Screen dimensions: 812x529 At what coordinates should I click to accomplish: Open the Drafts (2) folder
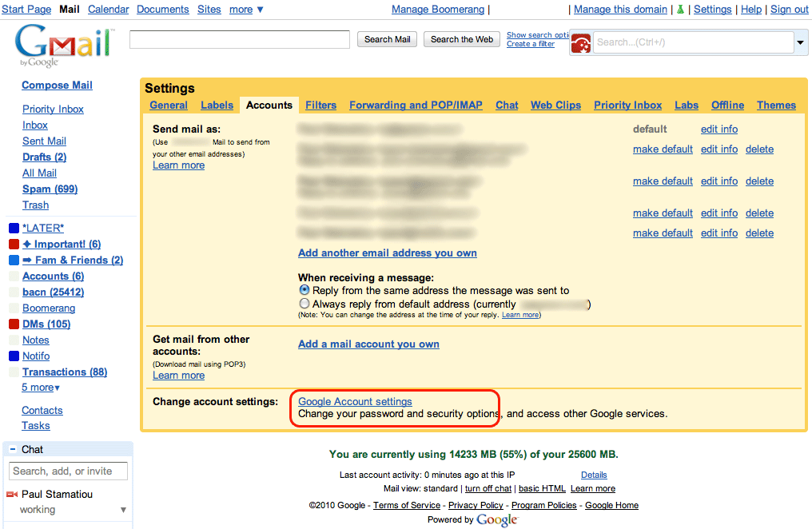pos(45,157)
